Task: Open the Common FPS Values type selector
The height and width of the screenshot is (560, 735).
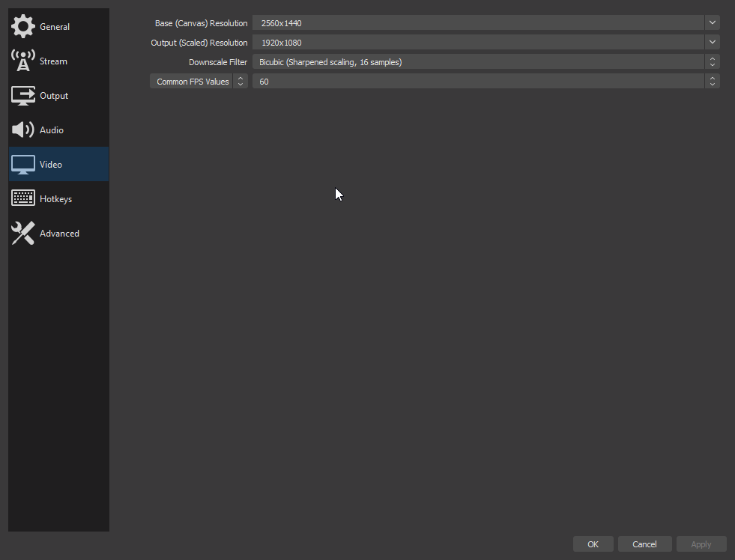Action: (199, 82)
